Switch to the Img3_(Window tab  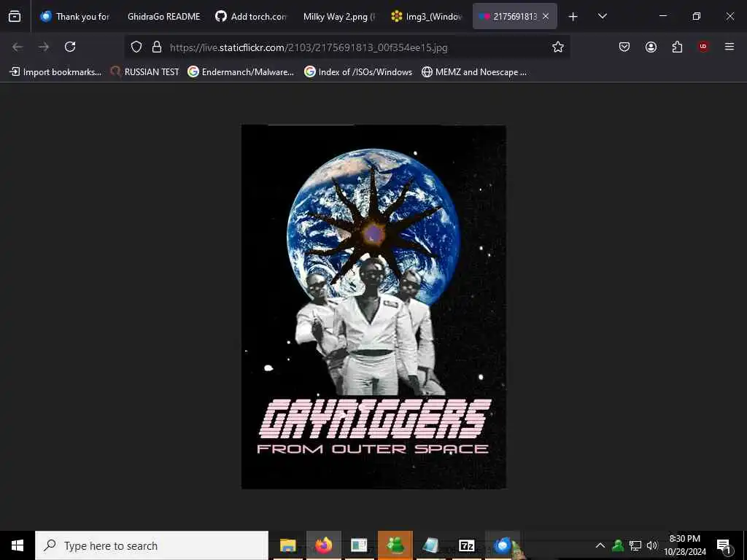click(426, 16)
